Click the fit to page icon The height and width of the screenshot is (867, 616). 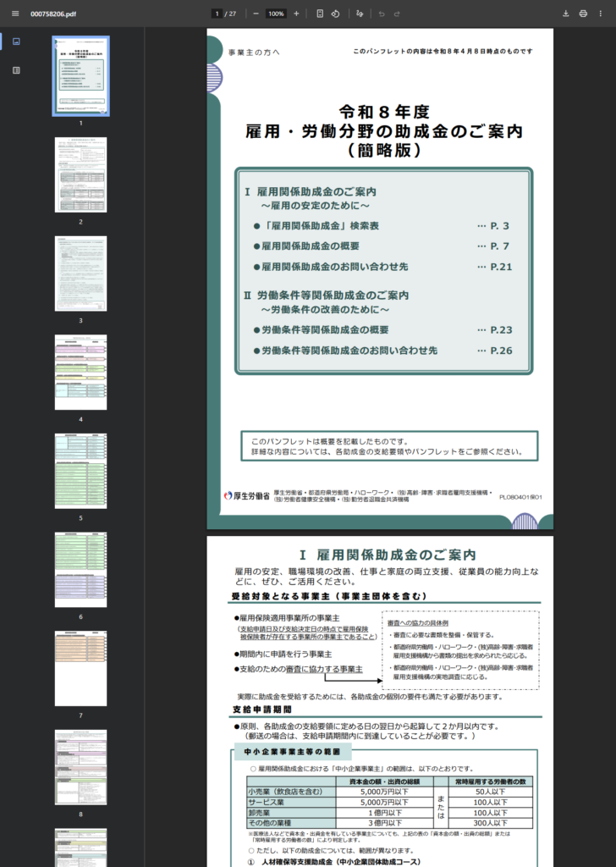click(320, 14)
